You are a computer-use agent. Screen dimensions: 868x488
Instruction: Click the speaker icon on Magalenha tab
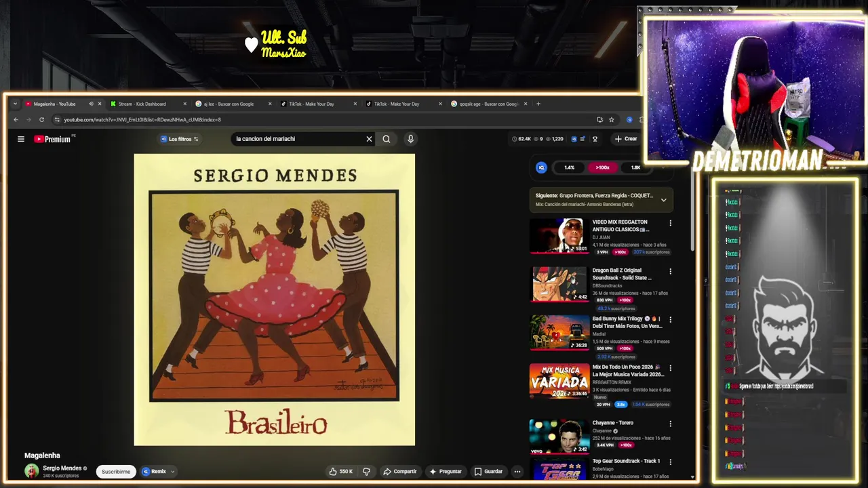coord(91,104)
